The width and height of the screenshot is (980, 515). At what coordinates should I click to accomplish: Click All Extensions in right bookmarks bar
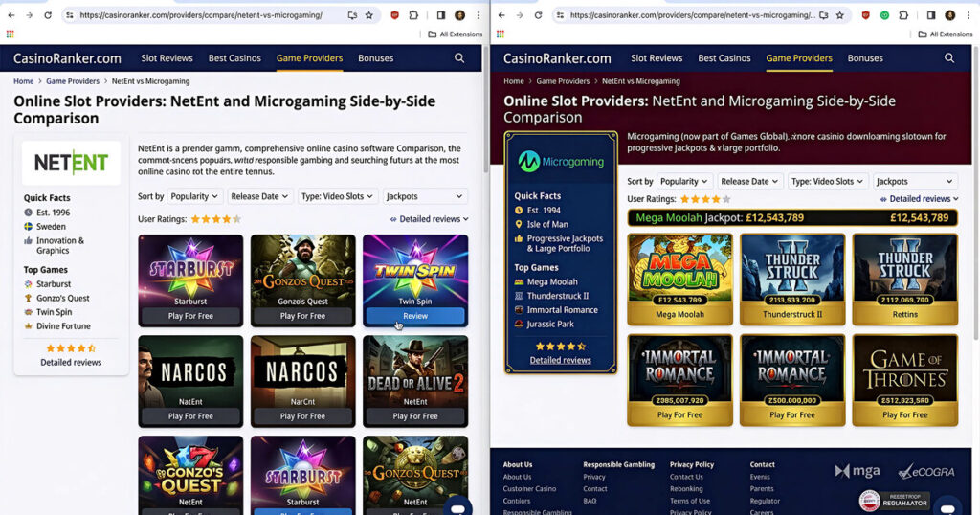pos(945,34)
